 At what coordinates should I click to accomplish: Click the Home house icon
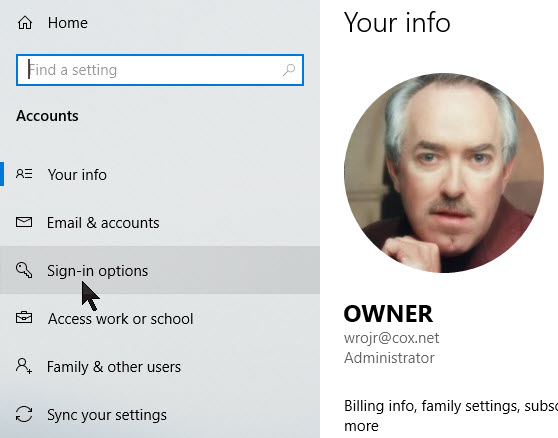(25, 23)
